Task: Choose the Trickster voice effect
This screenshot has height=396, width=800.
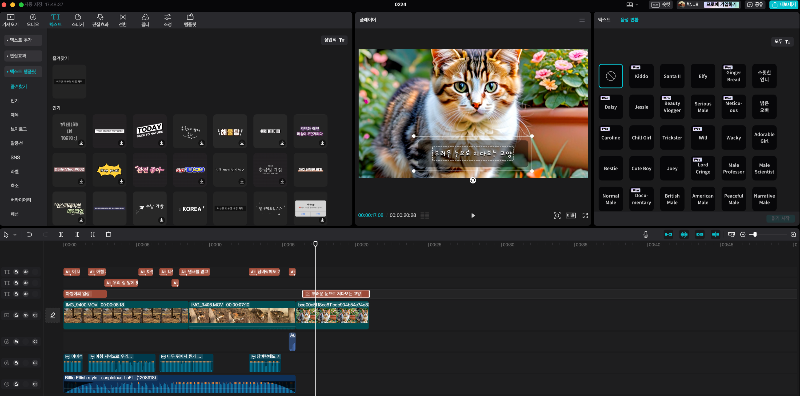Action: (x=672, y=137)
